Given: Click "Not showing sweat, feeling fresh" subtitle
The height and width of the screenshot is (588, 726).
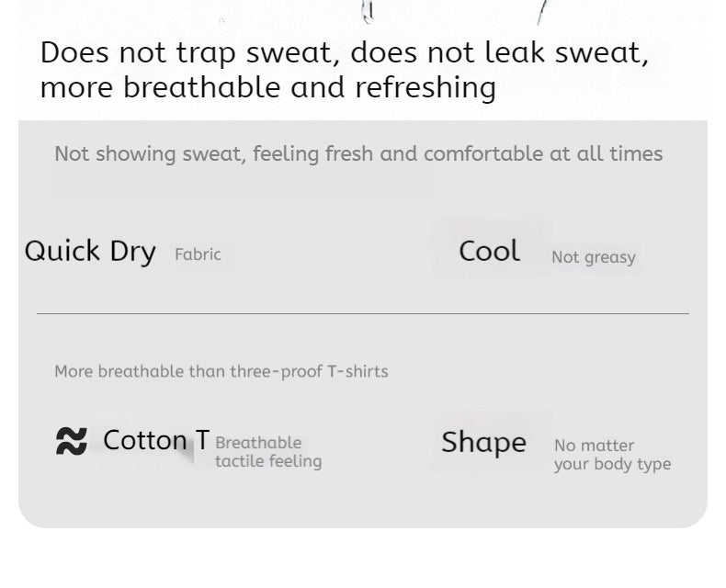Looking at the screenshot, I should [x=214, y=153].
